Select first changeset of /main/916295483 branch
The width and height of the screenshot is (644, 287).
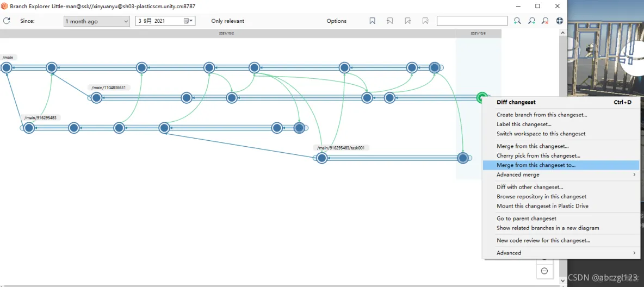[x=29, y=128]
